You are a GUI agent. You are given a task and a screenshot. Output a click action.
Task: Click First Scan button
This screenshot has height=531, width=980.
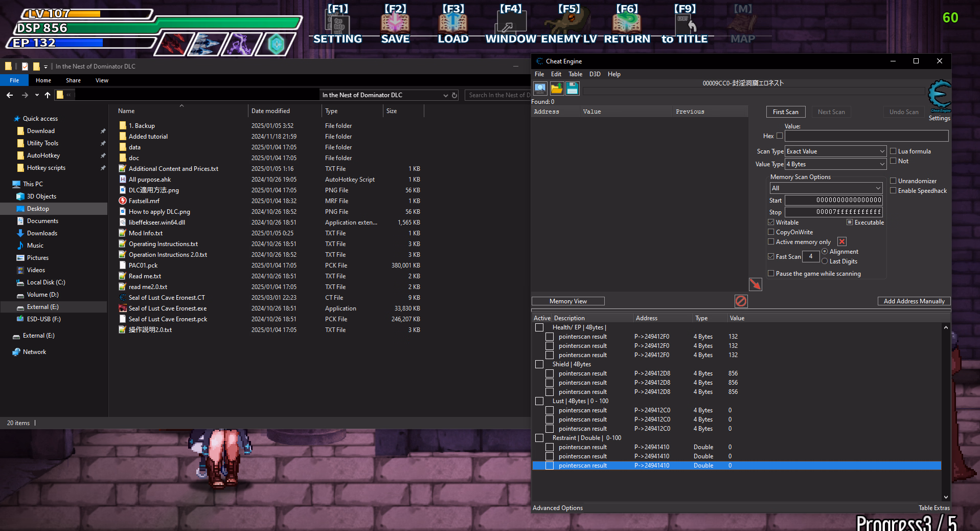[786, 112]
